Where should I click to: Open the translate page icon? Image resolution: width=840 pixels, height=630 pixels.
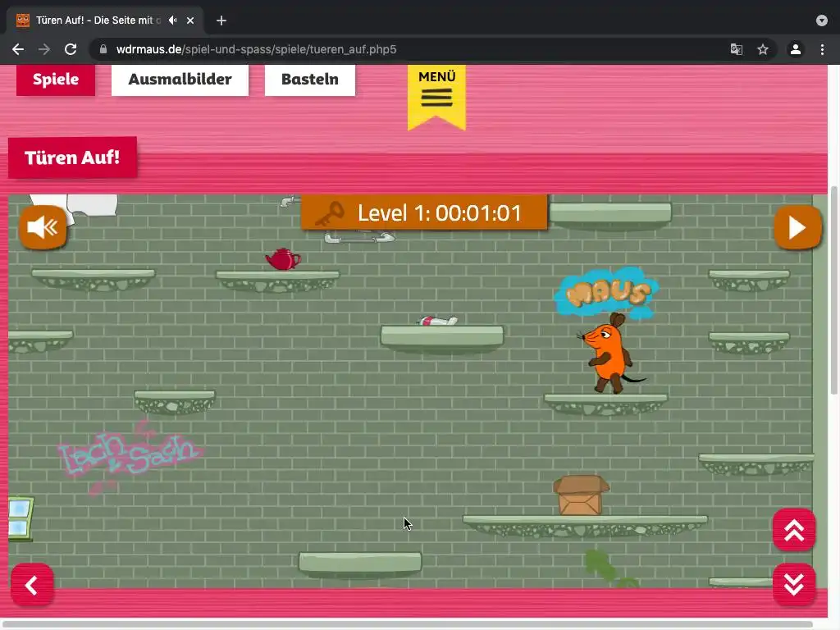[737, 49]
